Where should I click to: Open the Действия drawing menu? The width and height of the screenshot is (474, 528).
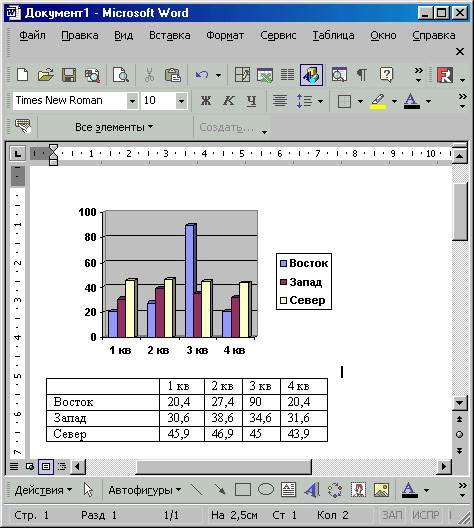tap(43, 490)
